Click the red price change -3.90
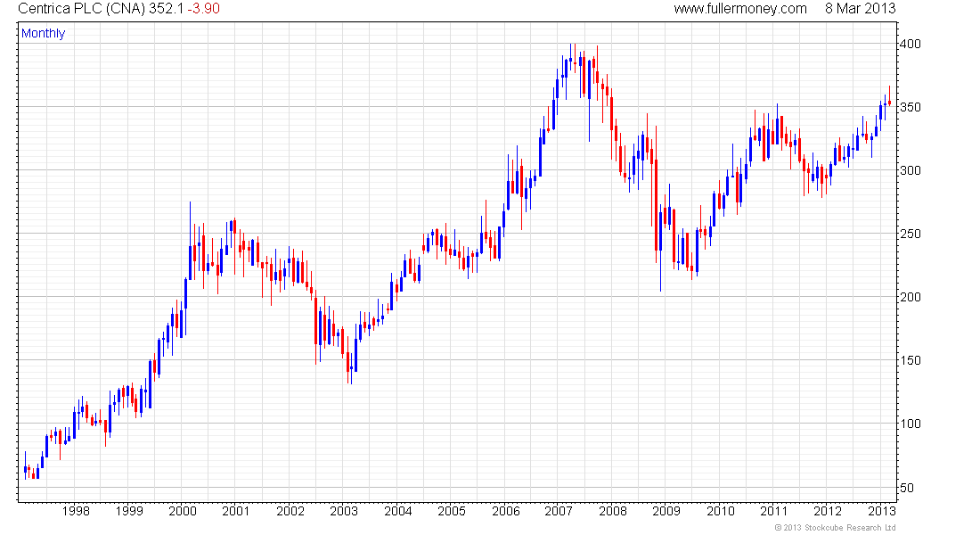This screenshot has width=980, height=535. (x=203, y=9)
